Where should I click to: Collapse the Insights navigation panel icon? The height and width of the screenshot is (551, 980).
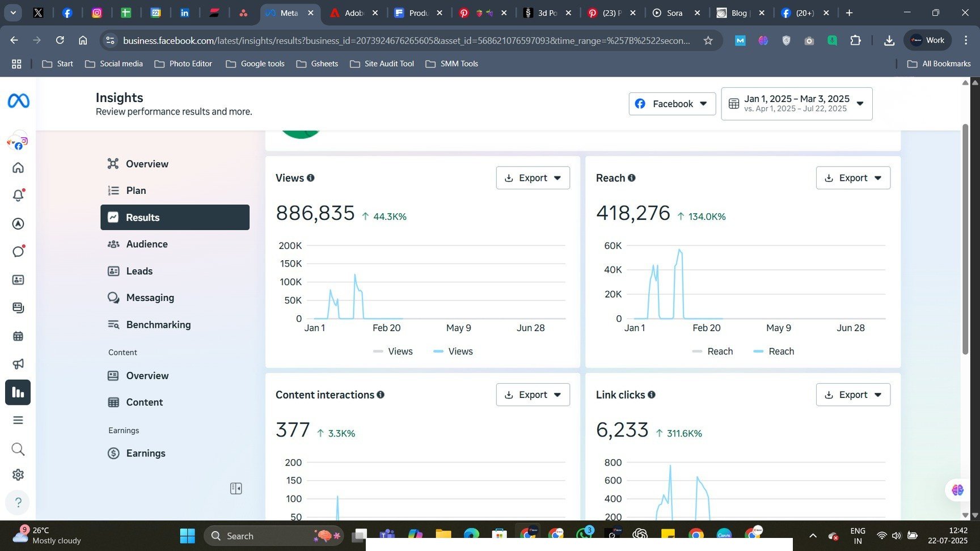pyautogui.click(x=236, y=489)
